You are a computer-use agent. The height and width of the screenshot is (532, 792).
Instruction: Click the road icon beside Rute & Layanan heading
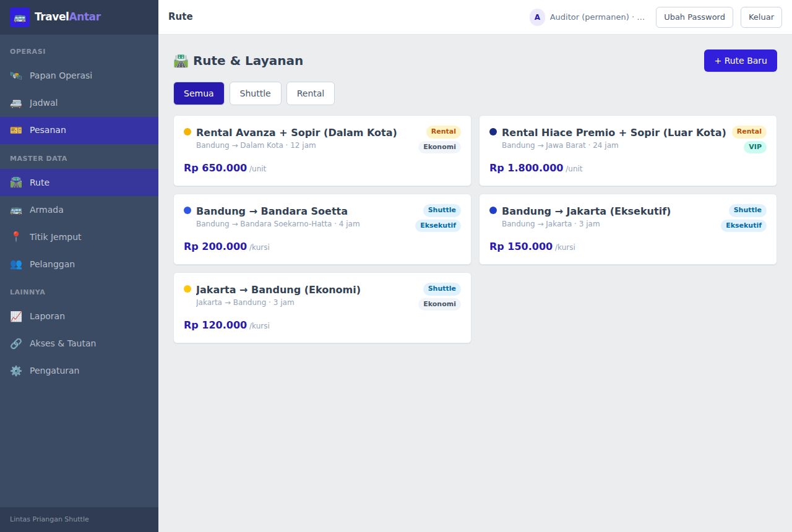tap(181, 61)
